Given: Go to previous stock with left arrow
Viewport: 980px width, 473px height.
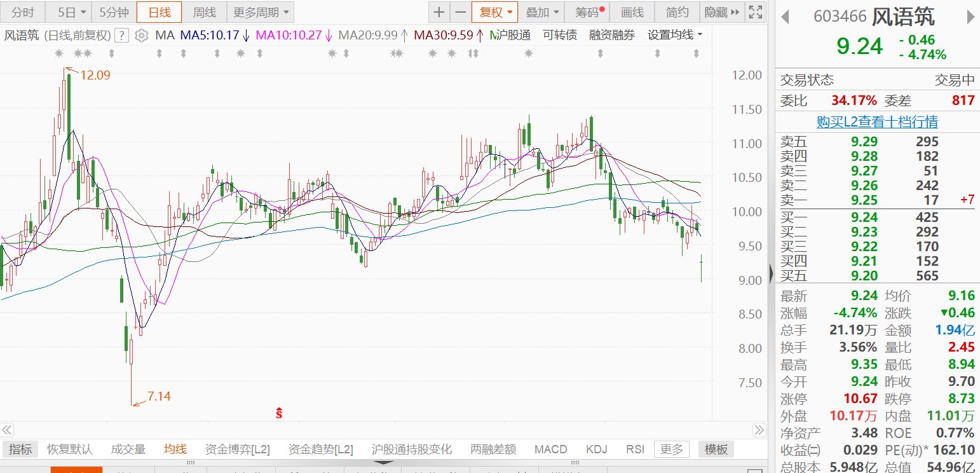Looking at the screenshot, I should point(786,17).
